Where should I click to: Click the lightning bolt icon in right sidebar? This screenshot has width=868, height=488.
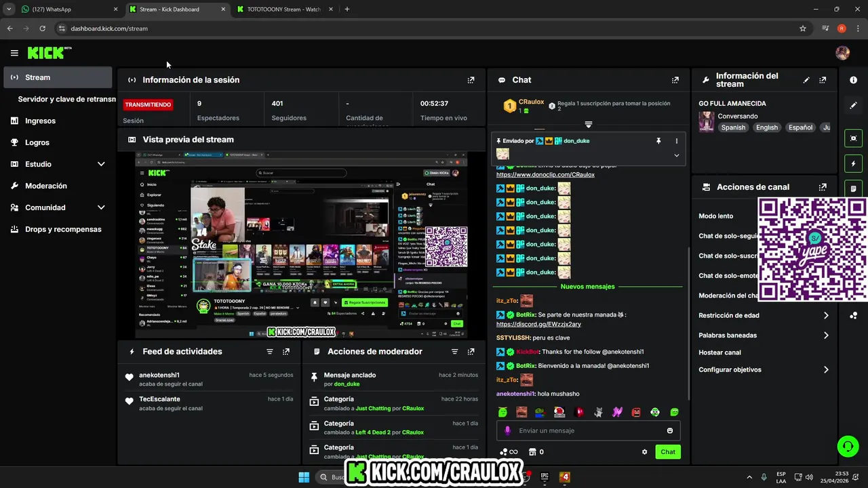853,163
